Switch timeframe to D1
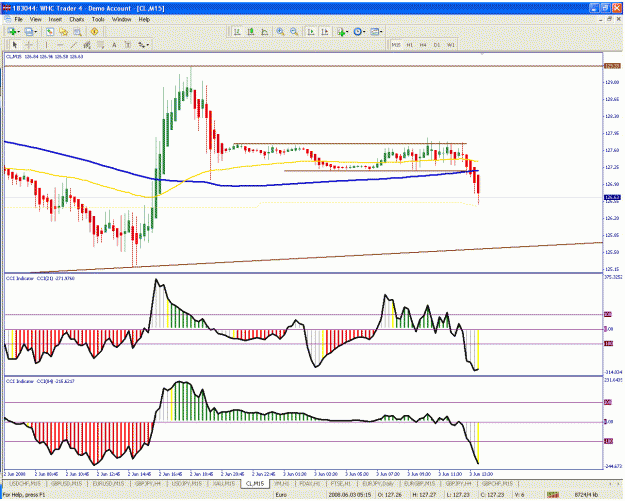The height and width of the screenshot is (501, 625). pos(437,45)
